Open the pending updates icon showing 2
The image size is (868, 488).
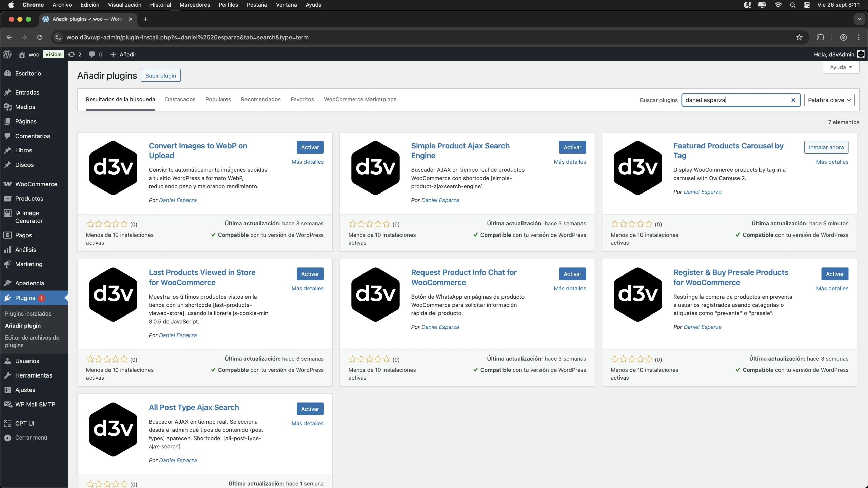point(72,54)
